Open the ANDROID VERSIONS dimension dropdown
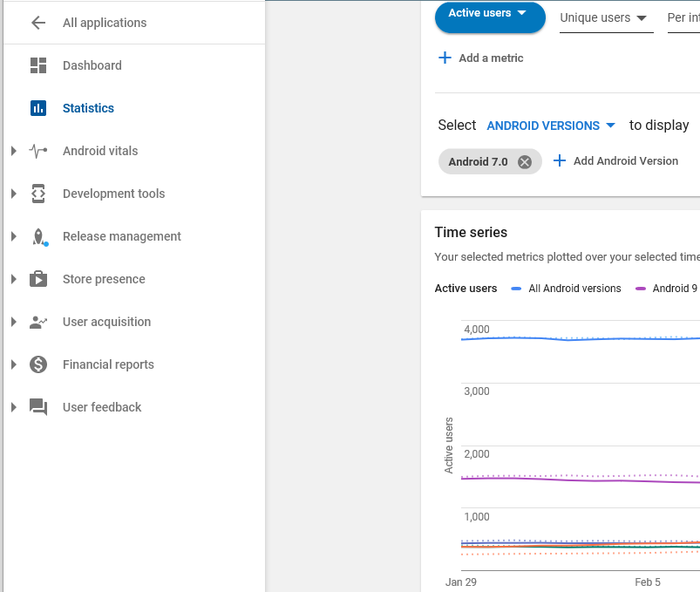Viewport: 700px width, 592px height. coord(551,126)
